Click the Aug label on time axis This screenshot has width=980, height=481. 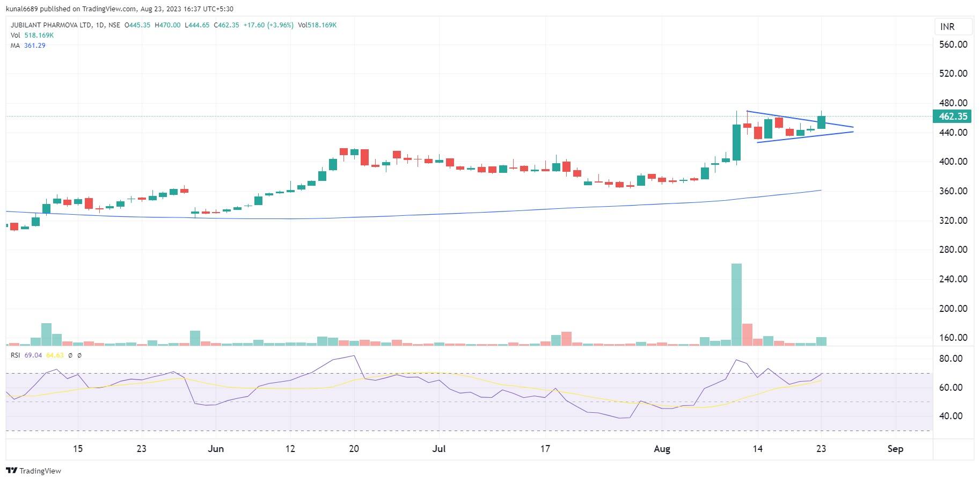click(662, 449)
